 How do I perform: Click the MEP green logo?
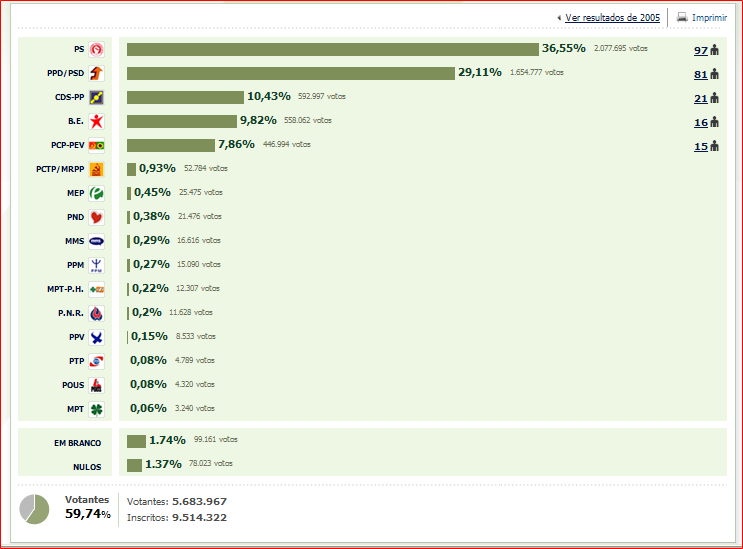[97, 193]
